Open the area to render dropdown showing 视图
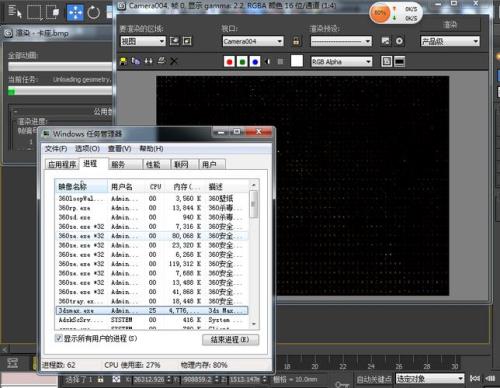The image size is (500, 388). tap(143, 41)
